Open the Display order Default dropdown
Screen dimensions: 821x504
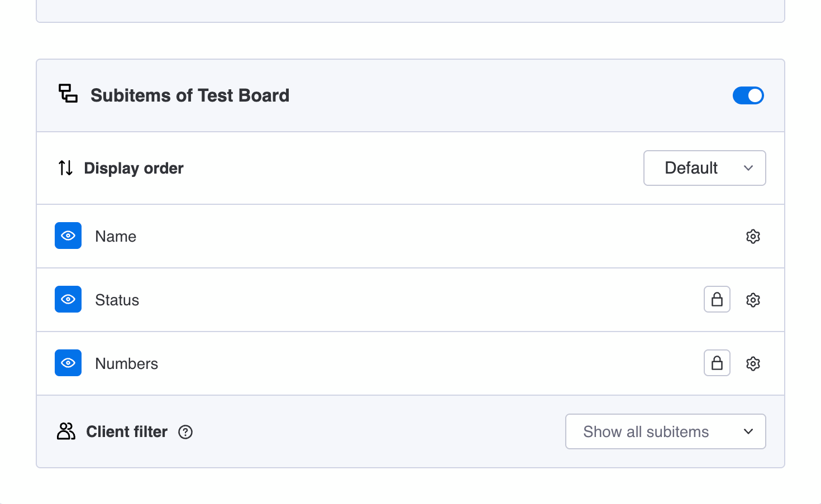pyautogui.click(x=704, y=168)
